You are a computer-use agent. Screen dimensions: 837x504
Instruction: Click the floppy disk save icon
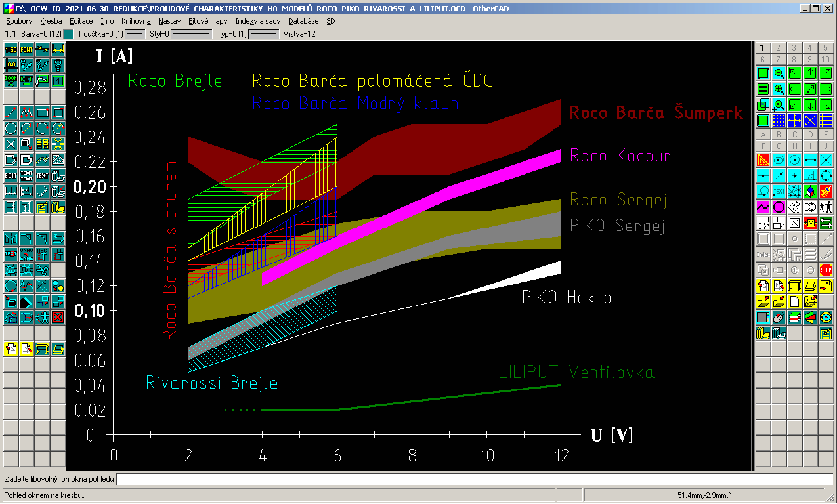[826, 284]
